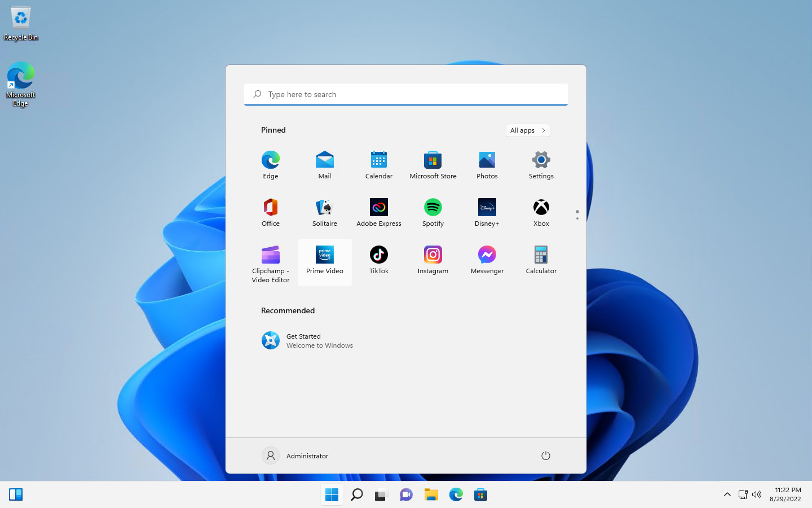Launch Clipchamp Video Editor
The image size is (812, 508).
coord(271,263)
